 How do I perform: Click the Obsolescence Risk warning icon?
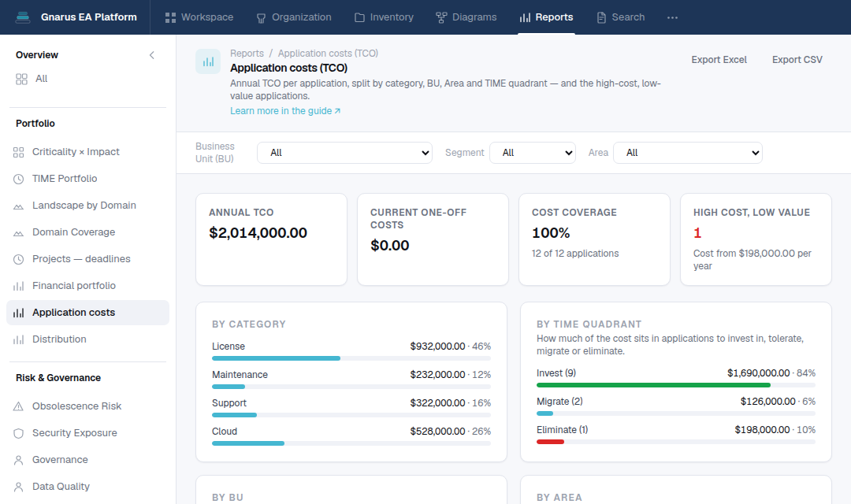[x=18, y=406]
